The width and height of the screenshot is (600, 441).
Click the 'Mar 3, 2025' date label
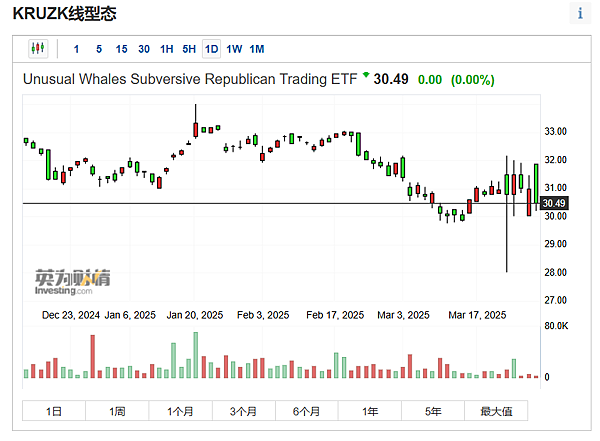(x=403, y=315)
